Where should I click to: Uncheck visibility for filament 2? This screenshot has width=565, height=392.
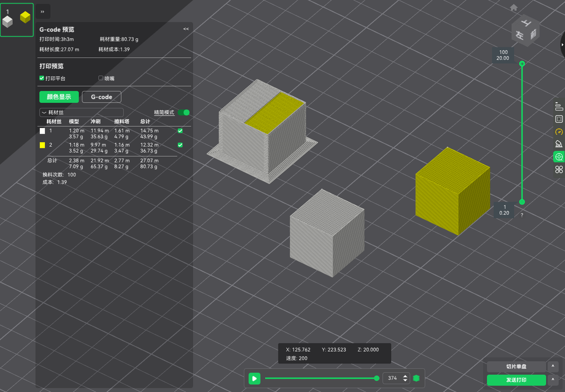pos(180,145)
